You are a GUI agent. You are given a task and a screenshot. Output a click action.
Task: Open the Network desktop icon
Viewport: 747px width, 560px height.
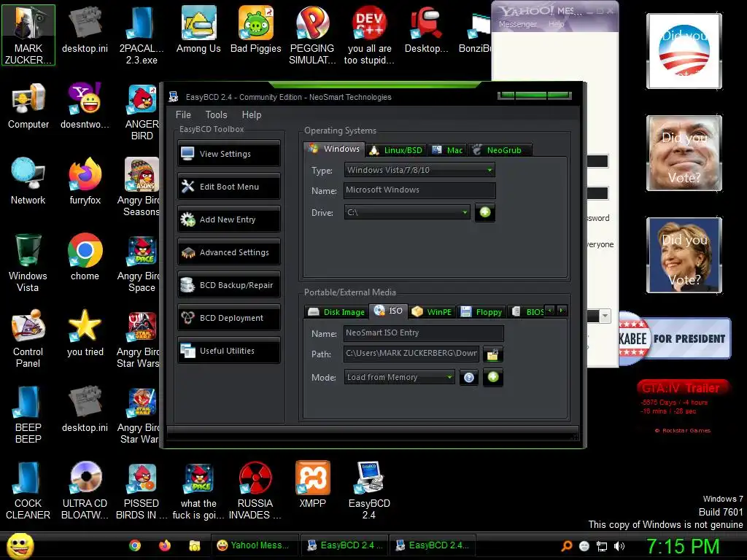pos(28,181)
